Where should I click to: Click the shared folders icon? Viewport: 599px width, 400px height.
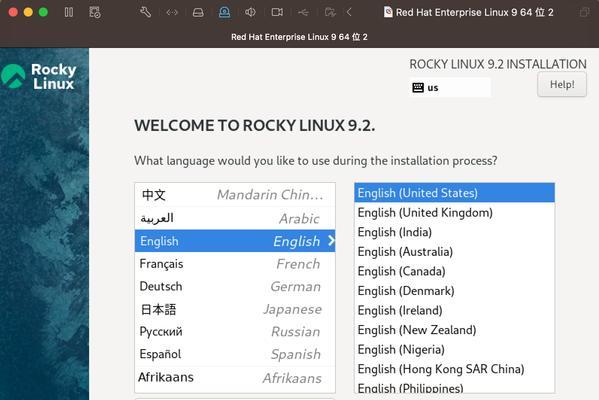(330, 12)
